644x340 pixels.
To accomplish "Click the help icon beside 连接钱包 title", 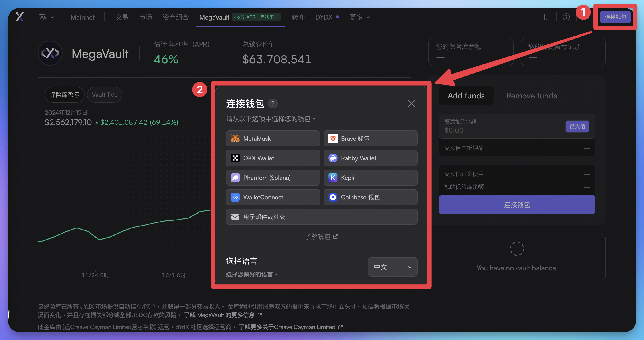I will coord(273,103).
